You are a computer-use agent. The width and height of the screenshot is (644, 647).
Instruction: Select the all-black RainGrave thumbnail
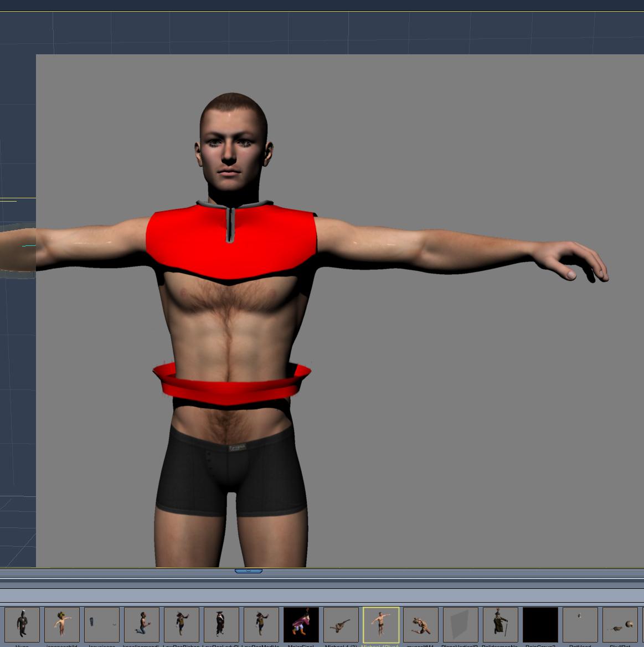point(540,624)
